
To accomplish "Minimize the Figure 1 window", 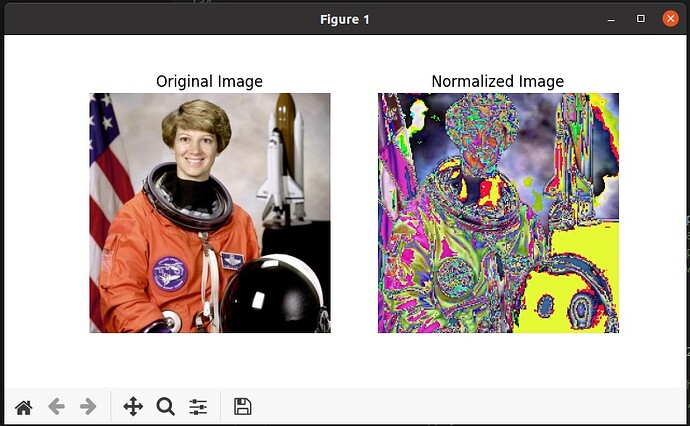I will pyautogui.click(x=611, y=19).
